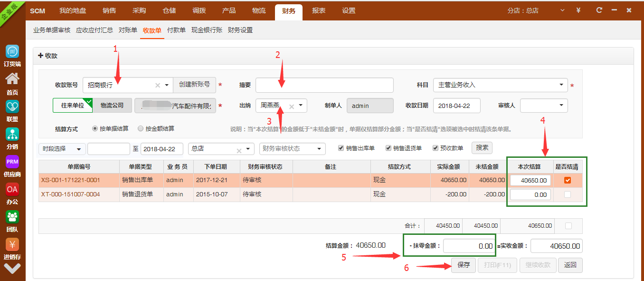Open the 报表 top menu

tap(319, 10)
